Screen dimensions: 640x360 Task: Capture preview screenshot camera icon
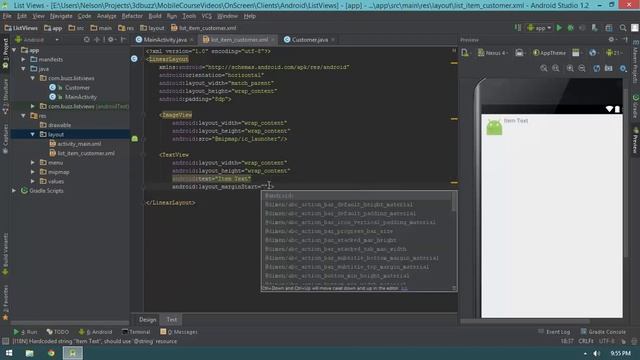tap(609, 69)
